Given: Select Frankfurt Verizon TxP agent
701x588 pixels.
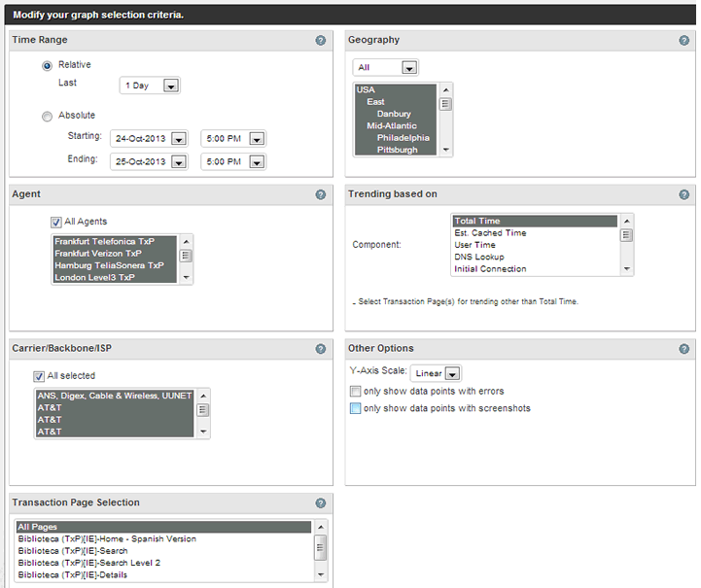Looking at the screenshot, I should (x=115, y=254).
